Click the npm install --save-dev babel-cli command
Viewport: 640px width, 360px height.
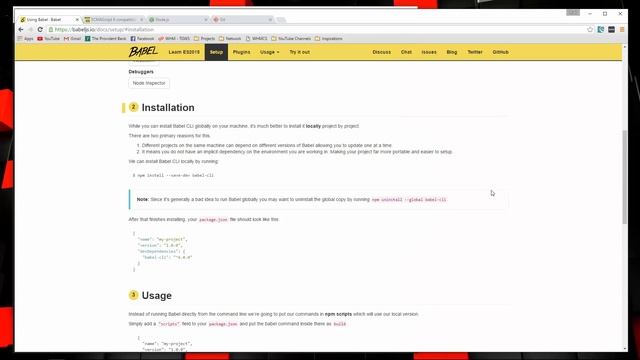[x=173, y=176]
